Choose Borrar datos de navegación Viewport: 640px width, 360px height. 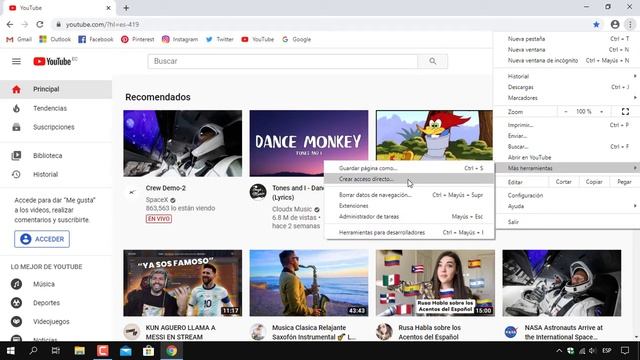(409, 195)
